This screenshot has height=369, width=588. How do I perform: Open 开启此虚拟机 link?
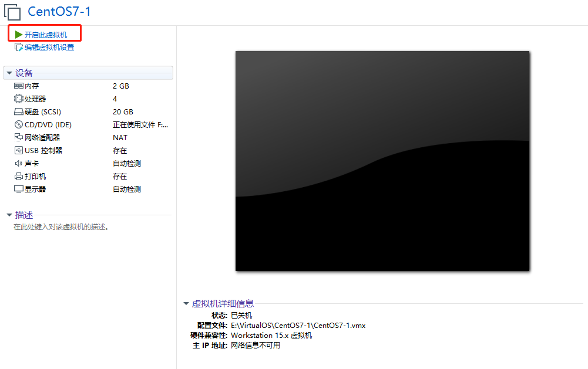pos(46,35)
